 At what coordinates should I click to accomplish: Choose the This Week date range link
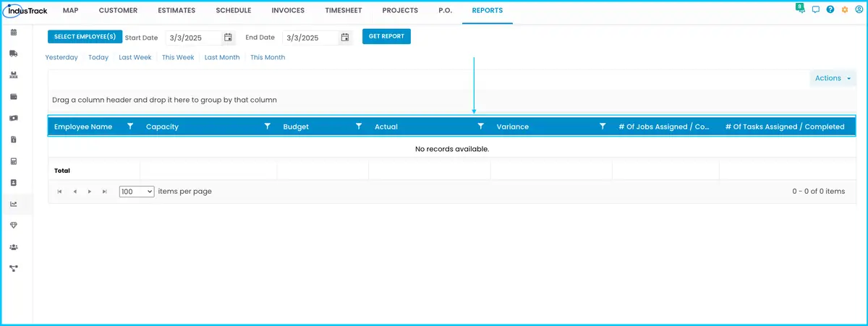178,57
